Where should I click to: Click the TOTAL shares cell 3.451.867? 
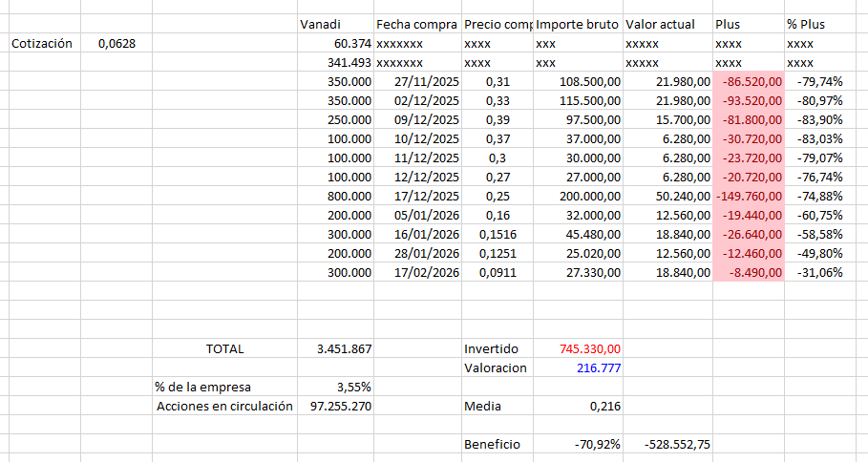coord(335,348)
